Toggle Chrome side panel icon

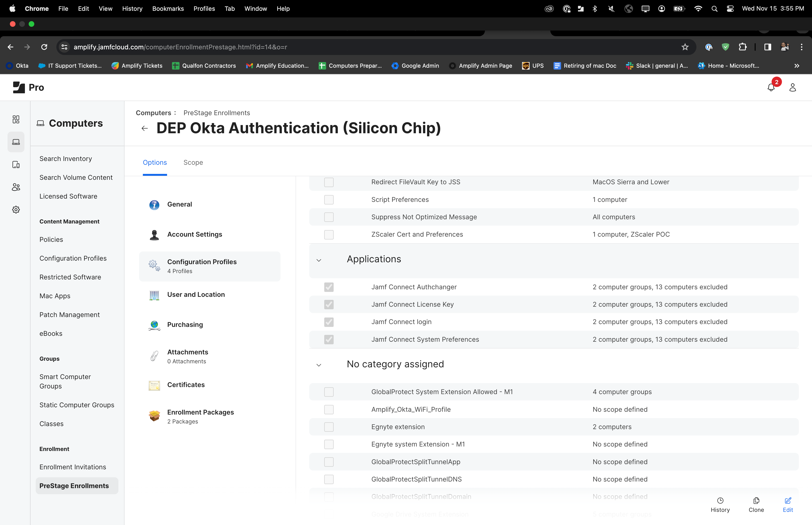click(x=767, y=47)
